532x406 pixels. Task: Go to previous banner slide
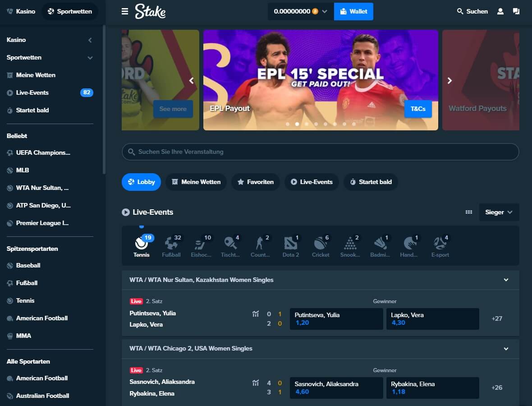pyautogui.click(x=191, y=80)
